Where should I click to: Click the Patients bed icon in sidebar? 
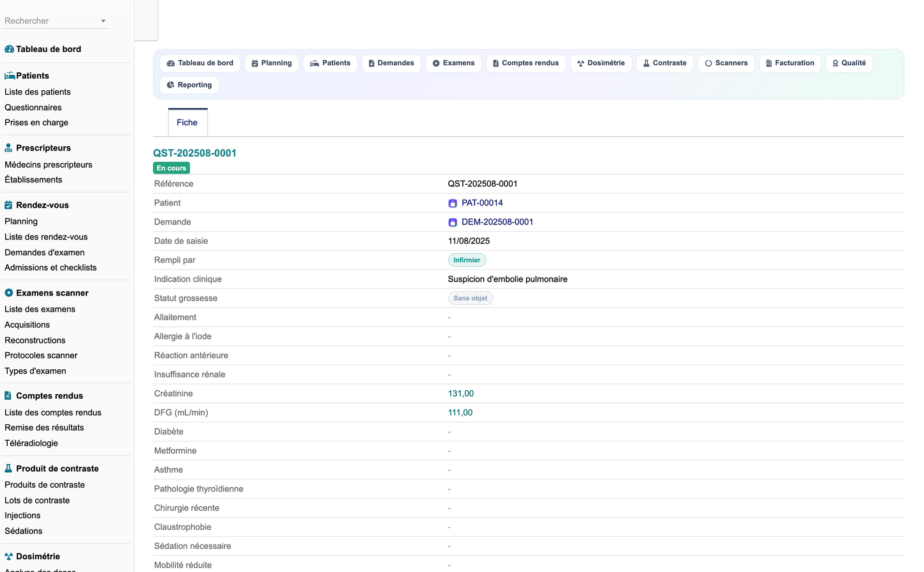click(x=10, y=75)
